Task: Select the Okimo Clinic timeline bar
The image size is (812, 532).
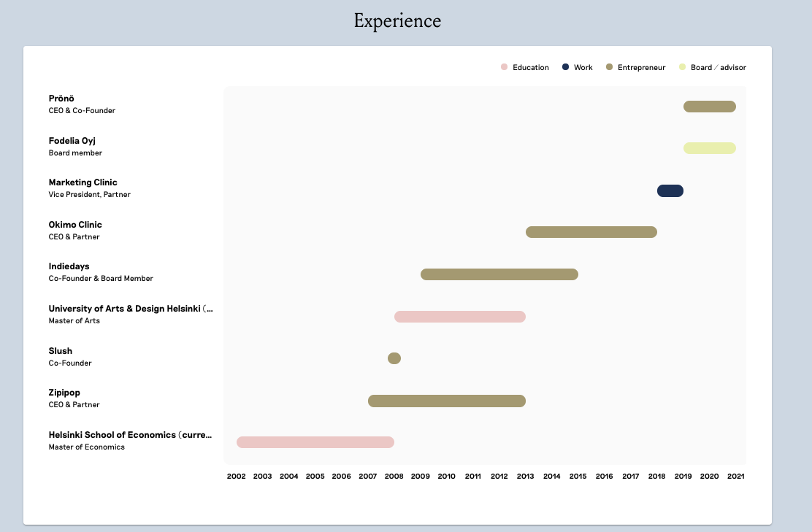Action: pyautogui.click(x=591, y=232)
